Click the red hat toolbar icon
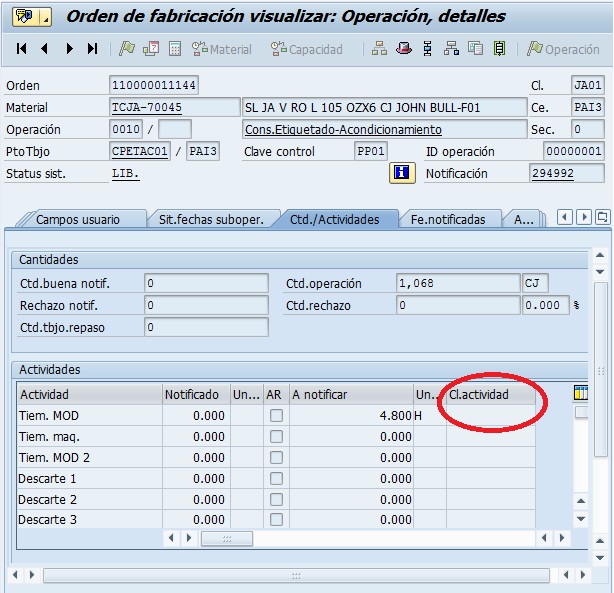The height and width of the screenshot is (593, 614). point(403,49)
